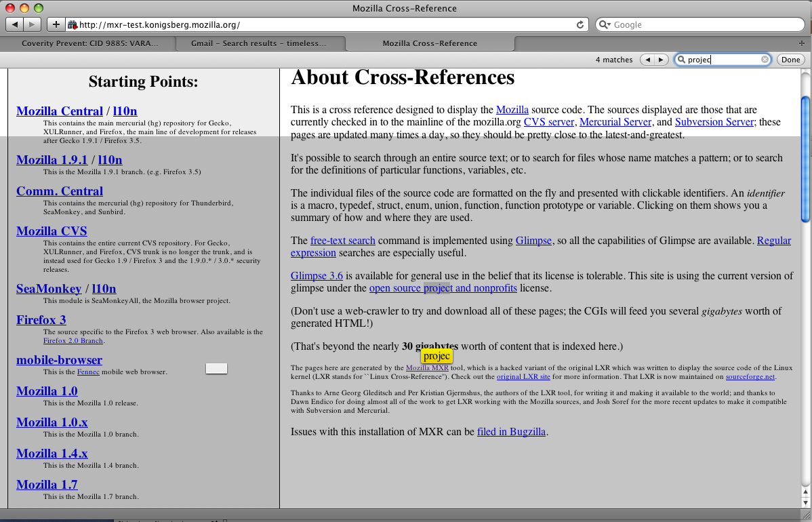The height and width of the screenshot is (522, 812).
Task: Reload the page with the refresh icon
Action: click(580, 24)
